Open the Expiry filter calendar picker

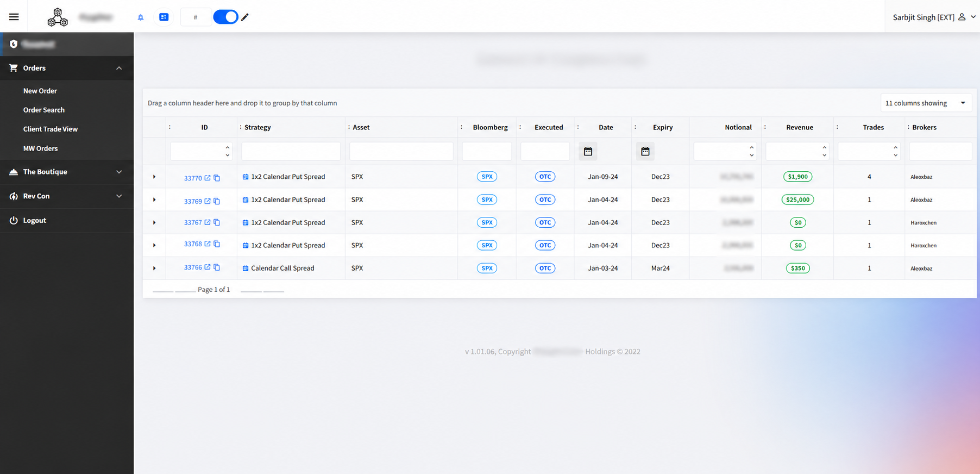[x=645, y=151]
